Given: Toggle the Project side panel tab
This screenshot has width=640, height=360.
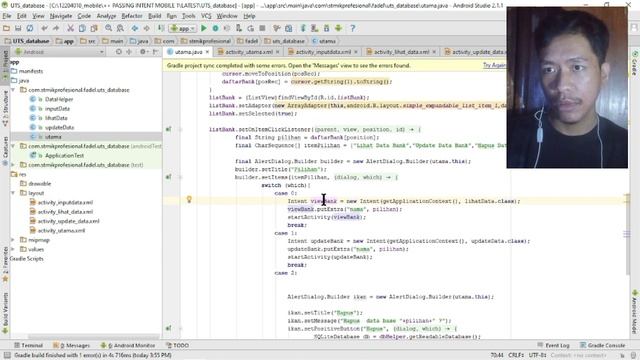Looking at the screenshot, I should pyautogui.click(x=5, y=64).
